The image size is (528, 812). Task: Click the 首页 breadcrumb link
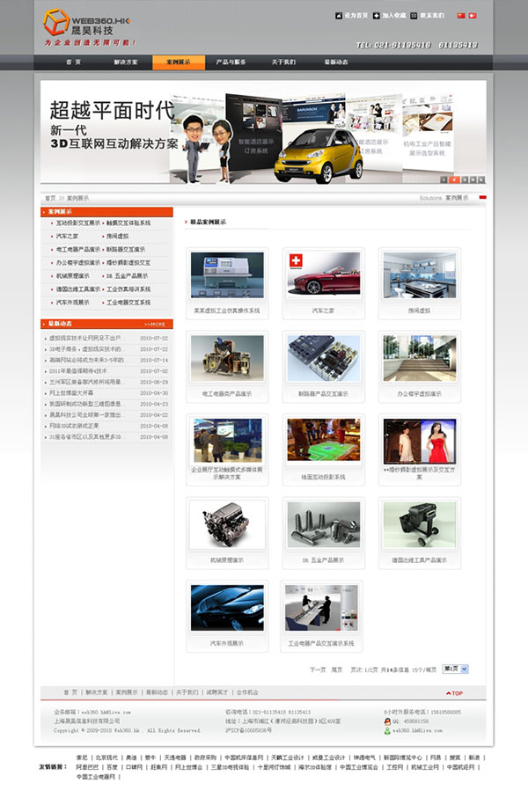pos(50,198)
